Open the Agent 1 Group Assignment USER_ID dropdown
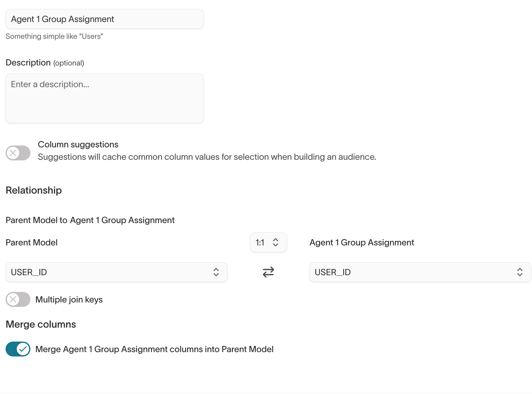This screenshot has width=532, height=394. [x=420, y=272]
